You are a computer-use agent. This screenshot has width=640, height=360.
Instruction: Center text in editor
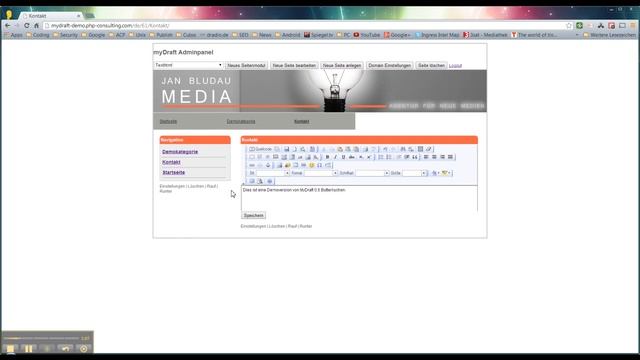coord(434,157)
